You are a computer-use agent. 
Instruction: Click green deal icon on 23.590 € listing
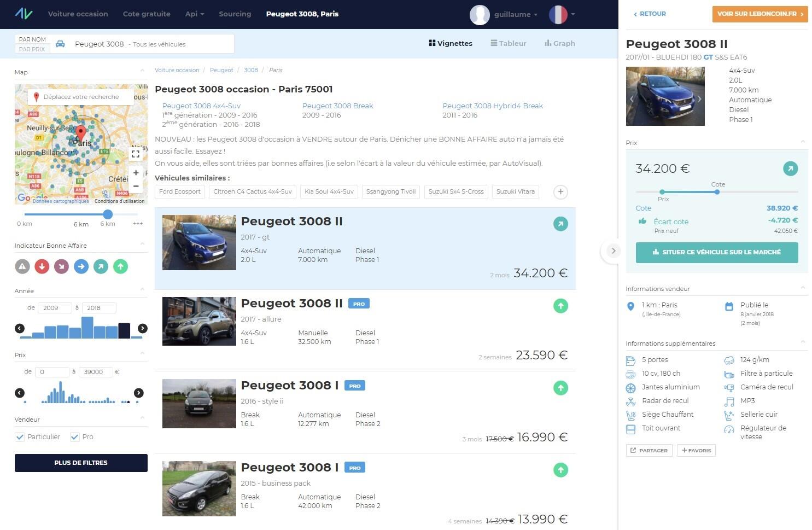[x=560, y=306]
